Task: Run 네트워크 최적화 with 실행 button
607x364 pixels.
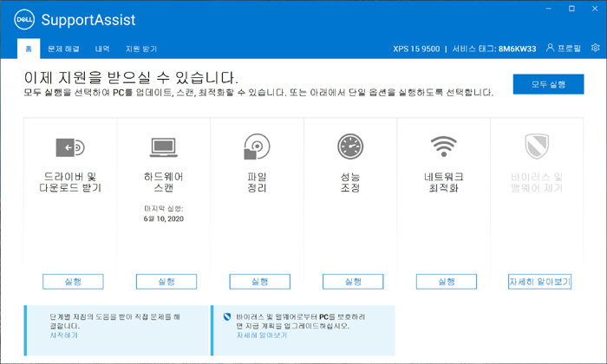Action: click(447, 282)
